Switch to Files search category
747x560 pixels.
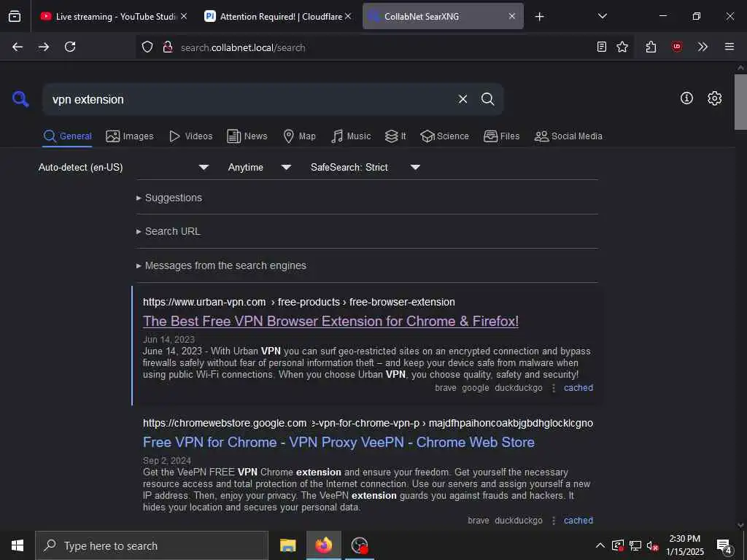(501, 136)
